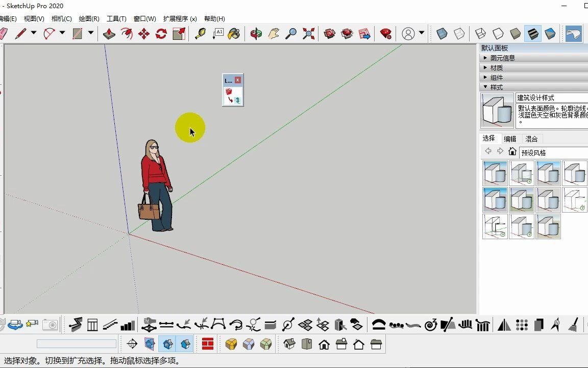Open the Rectangle tool dropdown arrow

(x=91, y=33)
